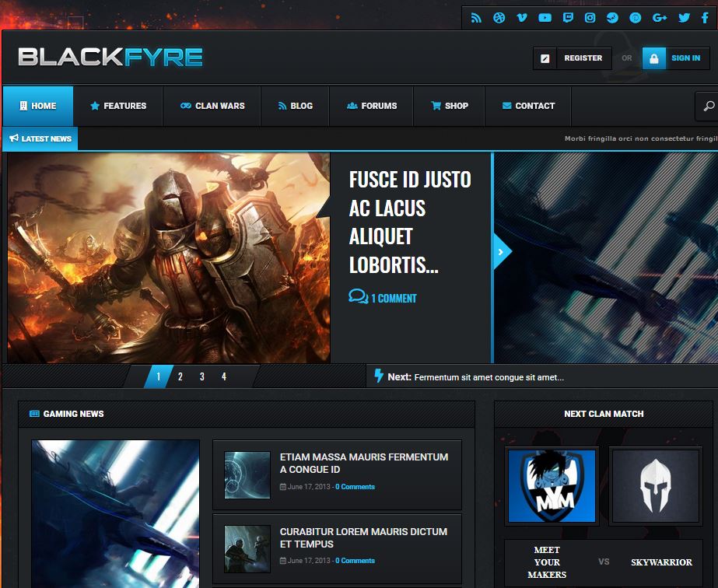
Task: Click the Meet Your Makers clan logo
Action: (x=552, y=486)
